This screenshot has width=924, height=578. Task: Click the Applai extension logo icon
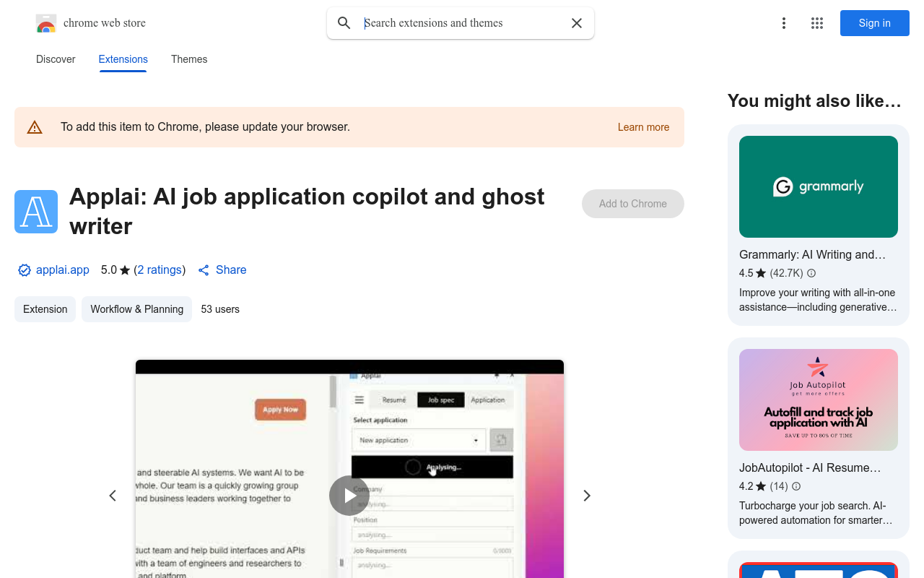click(x=36, y=212)
